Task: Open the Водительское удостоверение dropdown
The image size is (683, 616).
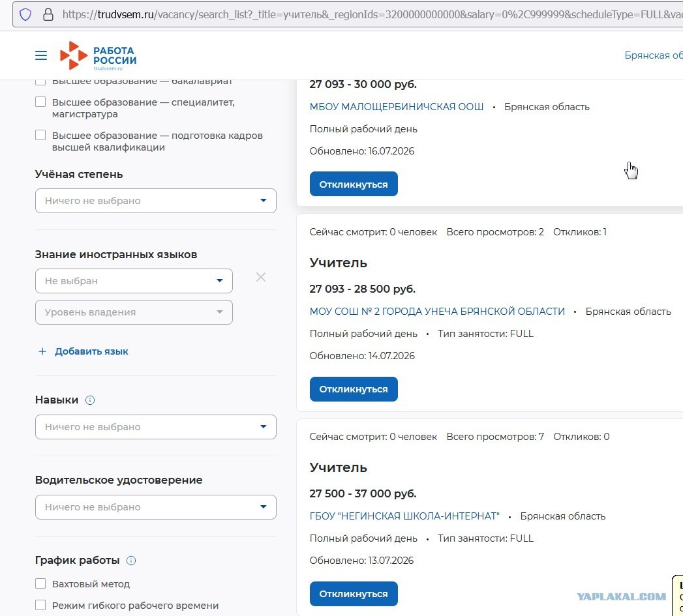Action: pos(155,506)
